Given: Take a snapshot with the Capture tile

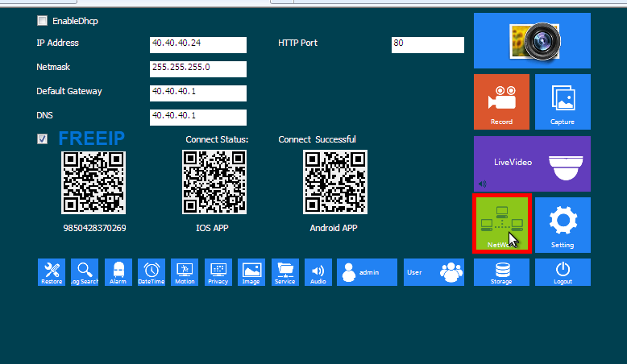Looking at the screenshot, I should (x=563, y=102).
